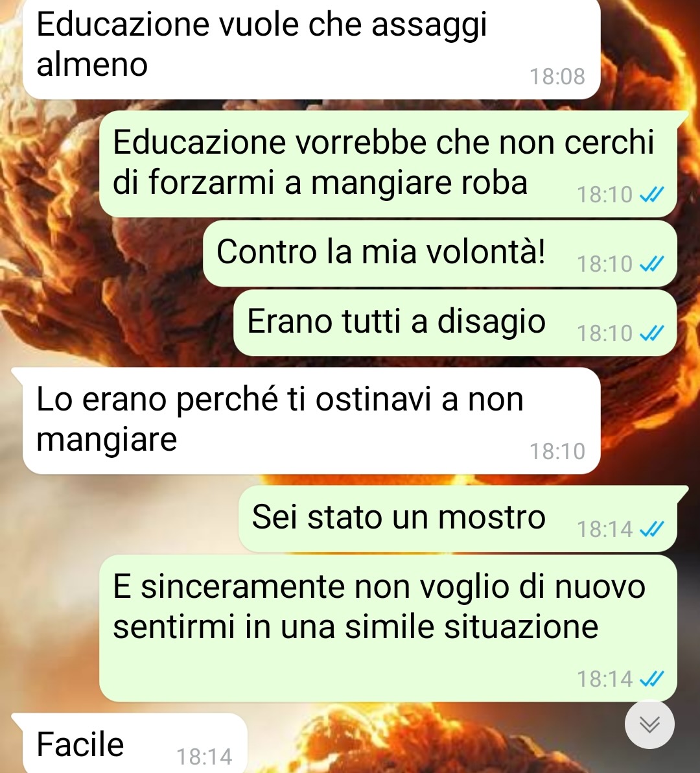Tap the 18:08 timestamp on first message

tap(557, 77)
